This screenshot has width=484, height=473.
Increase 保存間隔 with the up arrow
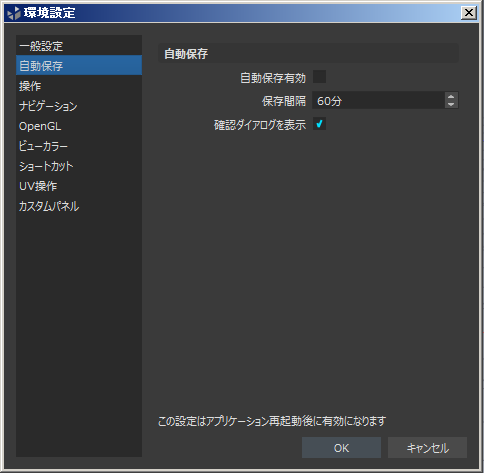[x=451, y=97]
